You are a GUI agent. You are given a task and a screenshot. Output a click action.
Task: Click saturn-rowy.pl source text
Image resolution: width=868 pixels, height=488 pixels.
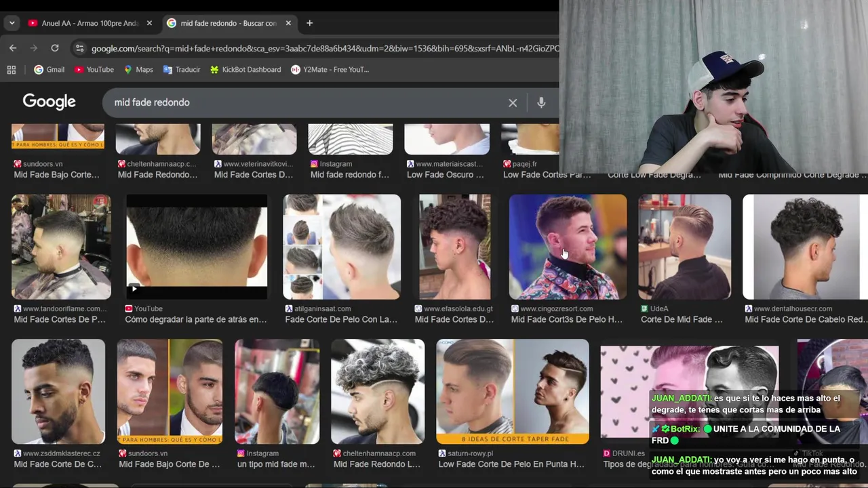click(x=470, y=453)
